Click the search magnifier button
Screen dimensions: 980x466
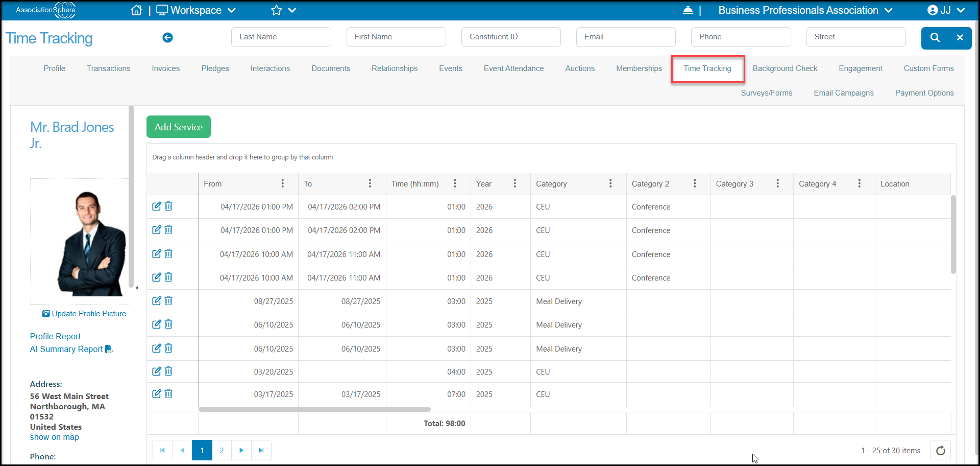[x=935, y=38]
